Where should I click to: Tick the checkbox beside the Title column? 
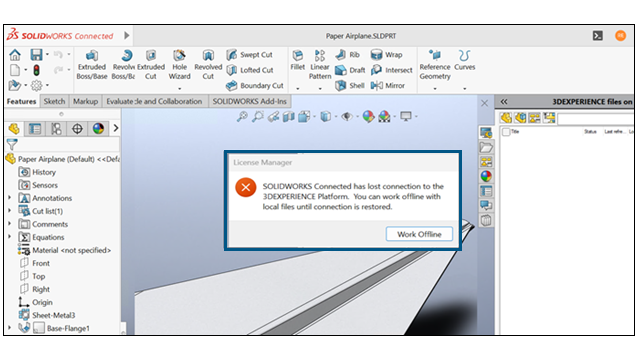(506, 132)
